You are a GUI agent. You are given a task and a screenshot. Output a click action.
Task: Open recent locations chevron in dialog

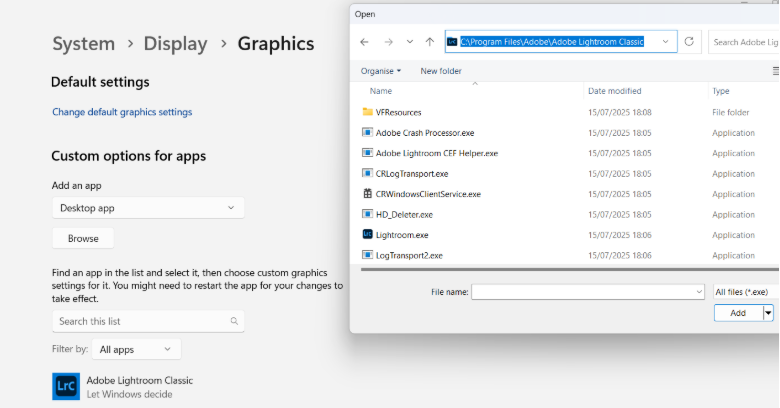[409, 42]
